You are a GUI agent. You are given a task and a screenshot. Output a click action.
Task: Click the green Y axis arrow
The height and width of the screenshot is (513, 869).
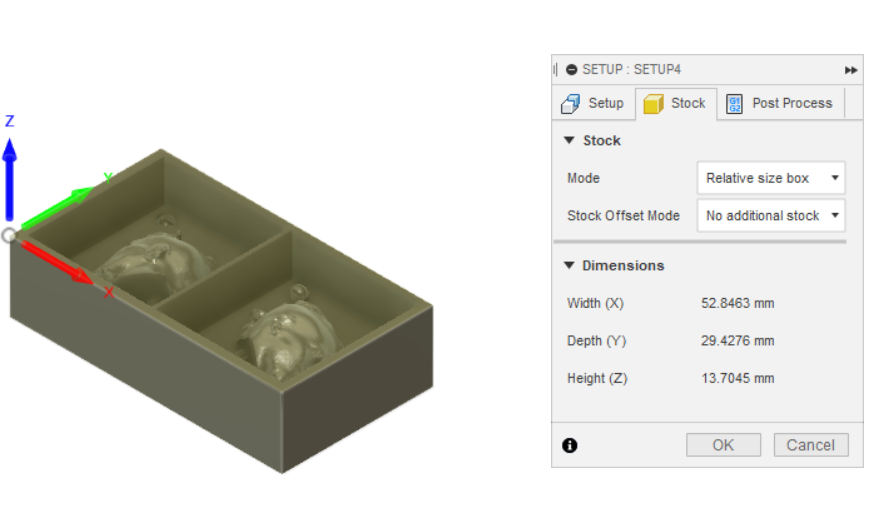[58, 207]
